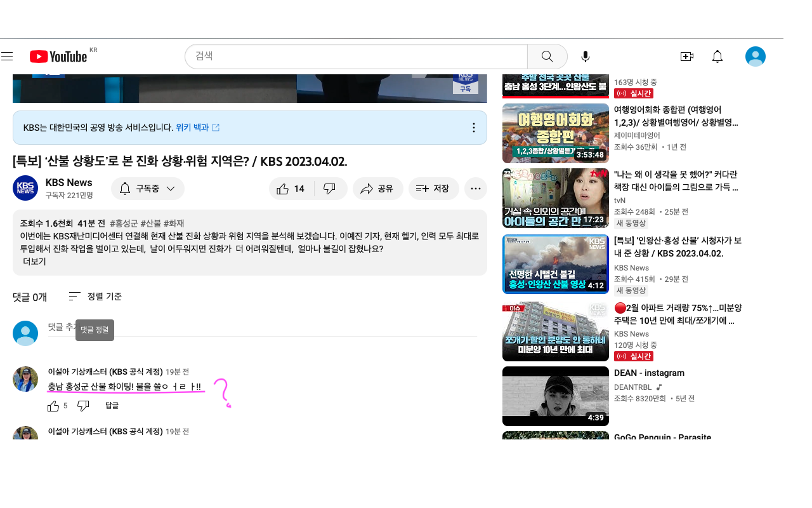The image size is (812, 508).
Task: Click the add comment field
Action: pyautogui.click(x=263, y=328)
